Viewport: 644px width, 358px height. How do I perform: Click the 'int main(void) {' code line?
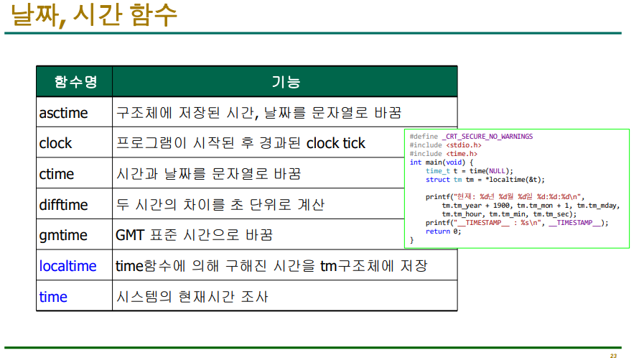point(442,162)
